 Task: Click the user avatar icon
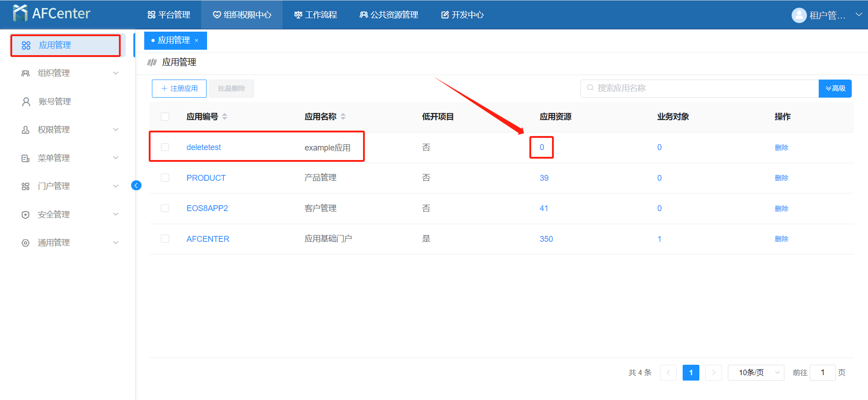click(799, 15)
